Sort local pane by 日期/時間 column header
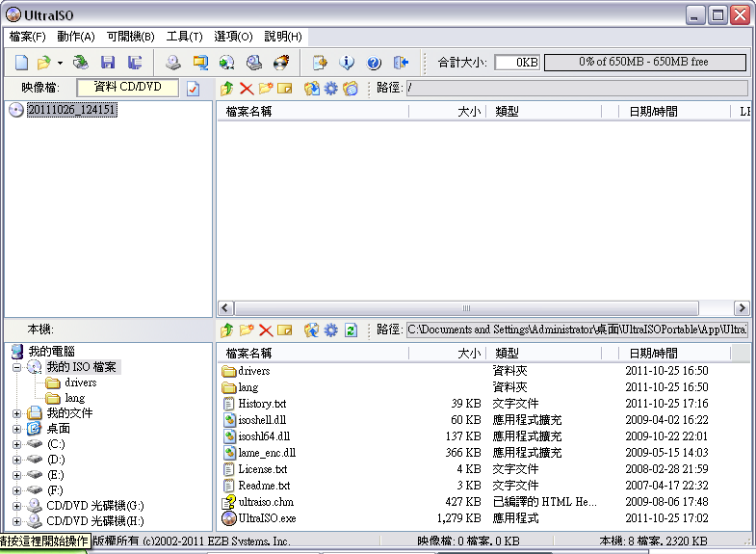Viewport: 756px width, 554px height. point(674,354)
